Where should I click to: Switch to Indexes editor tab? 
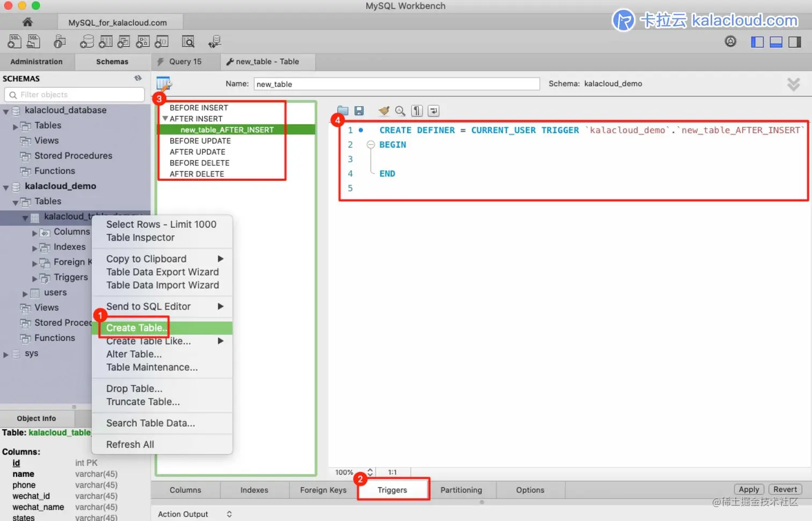pyautogui.click(x=254, y=490)
